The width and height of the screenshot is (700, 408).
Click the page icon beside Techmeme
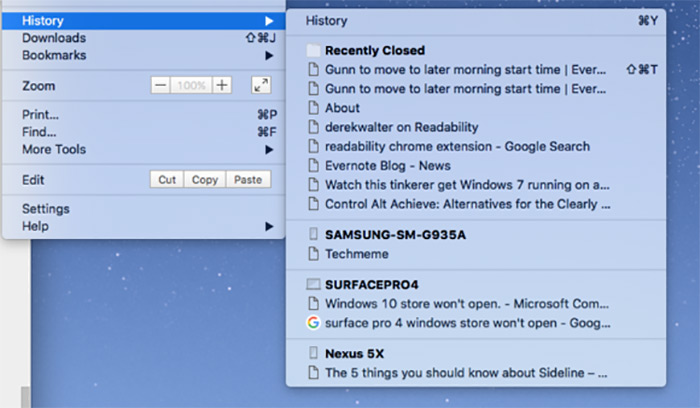coord(313,254)
